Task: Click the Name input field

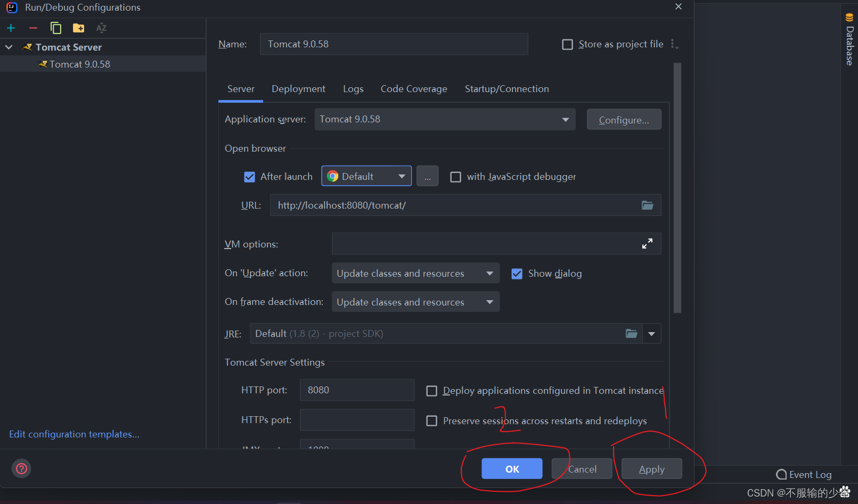Action: (394, 44)
